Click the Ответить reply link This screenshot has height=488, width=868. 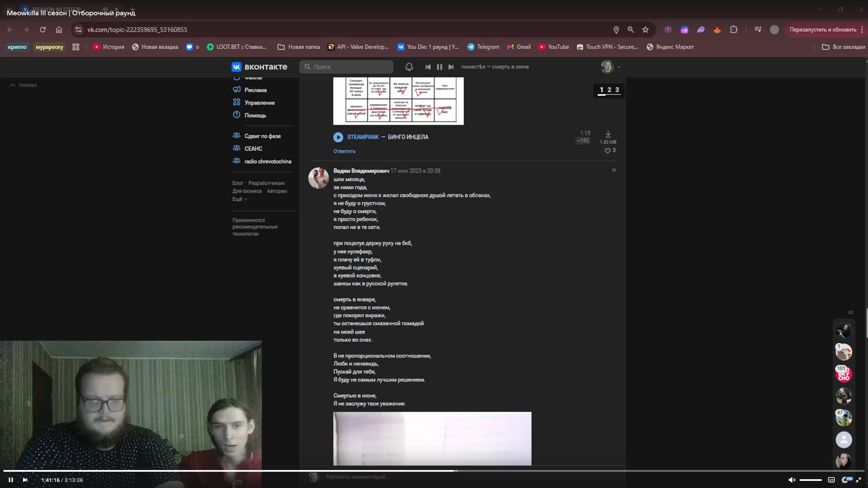344,151
